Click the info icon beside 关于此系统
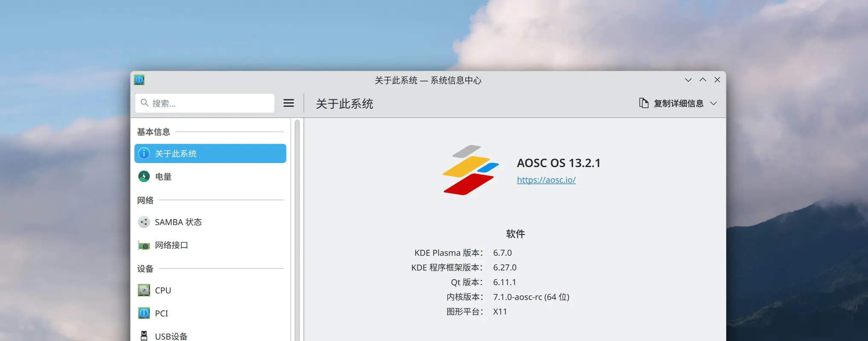This screenshot has width=868, height=341. tap(144, 153)
